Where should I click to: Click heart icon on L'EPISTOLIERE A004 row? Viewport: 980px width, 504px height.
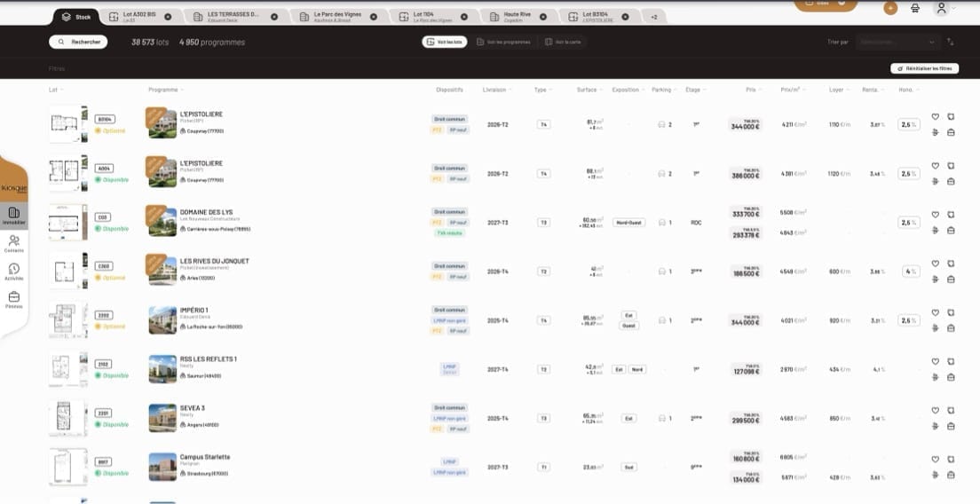pos(935,166)
